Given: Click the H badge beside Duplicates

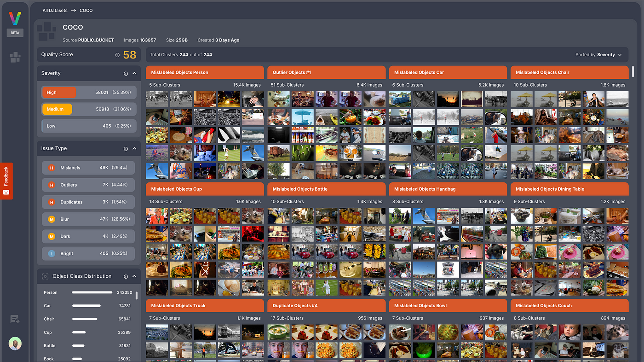Looking at the screenshot, I should 52,202.
